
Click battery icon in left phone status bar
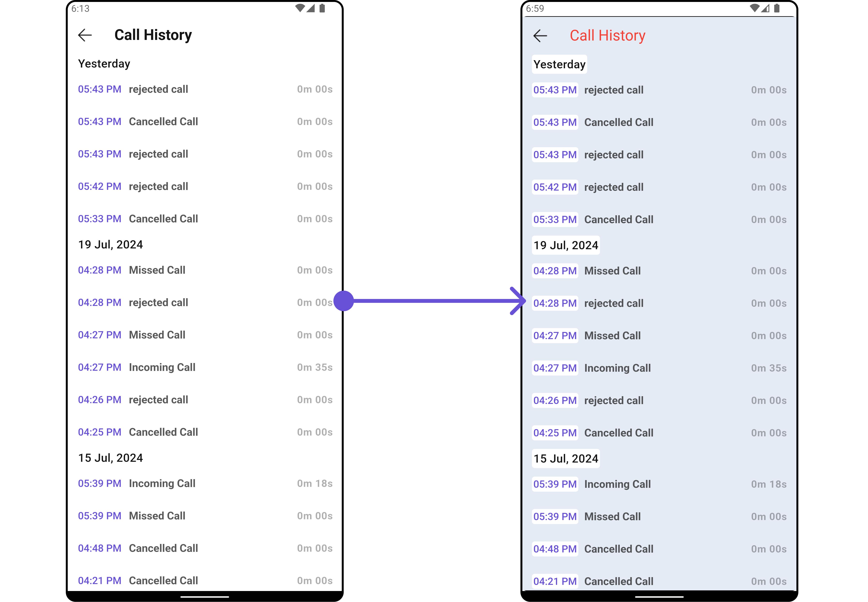(322, 8)
